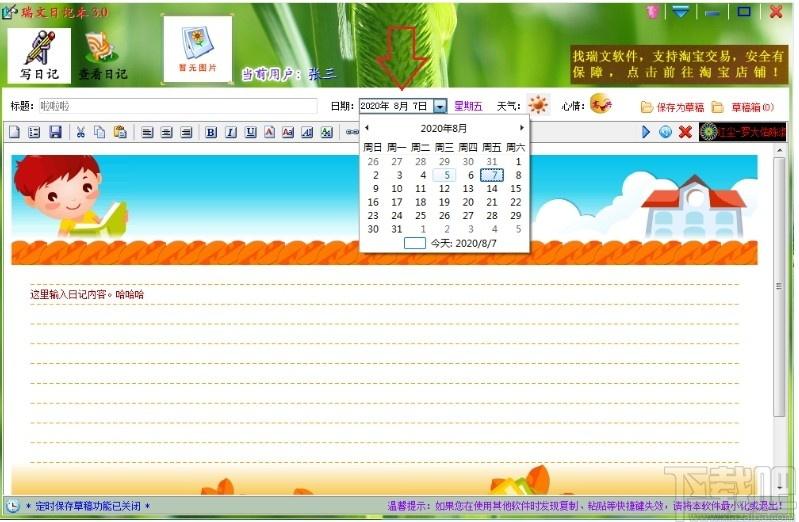Go to previous month in calendar
The height and width of the screenshot is (522, 799).
pyautogui.click(x=367, y=128)
